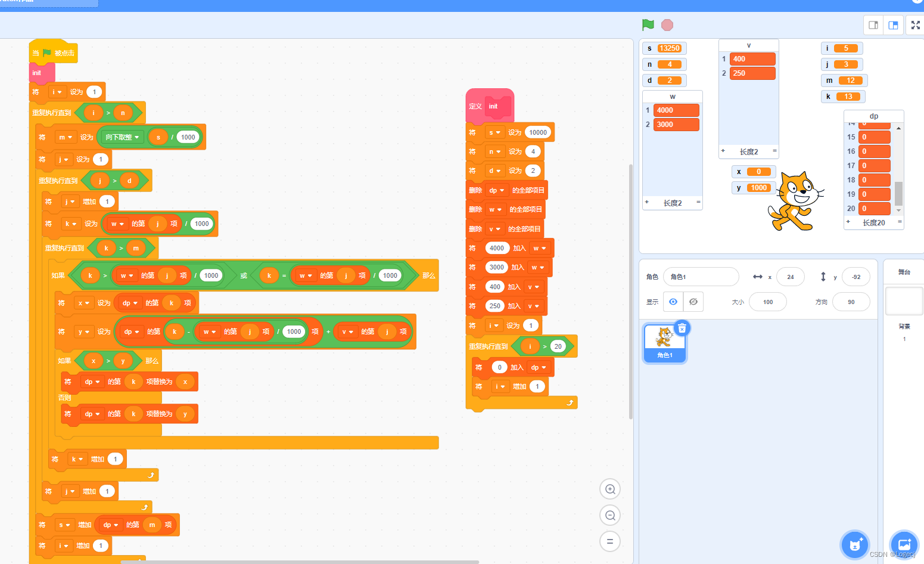Viewport: 924px width, 564px height.
Task: Click the sprite y position field showing -92
Action: (x=856, y=277)
